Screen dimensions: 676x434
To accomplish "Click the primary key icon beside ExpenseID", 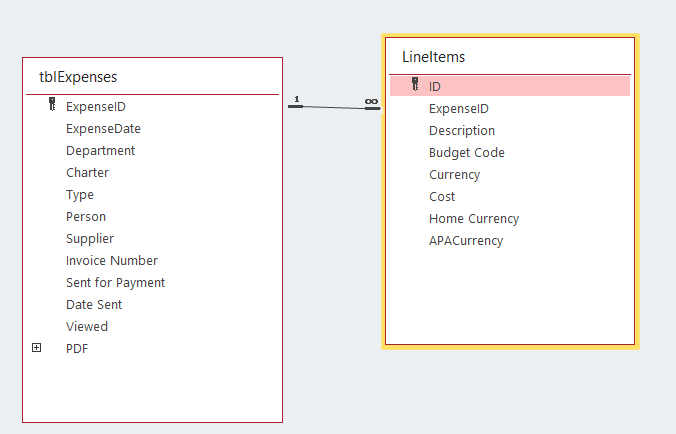I will click(x=52, y=105).
